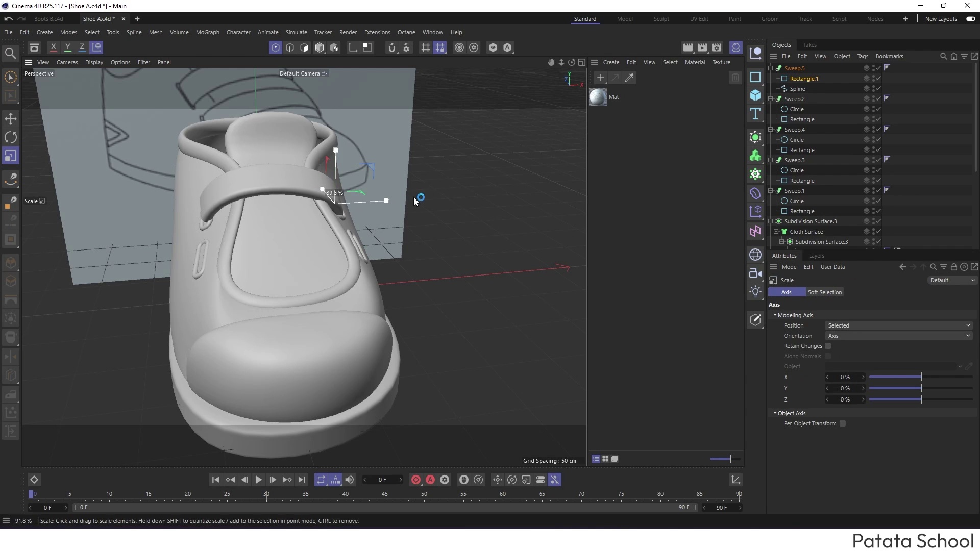Toggle Spline object enable checkmark
The height and width of the screenshot is (551, 980).
point(878,89)
